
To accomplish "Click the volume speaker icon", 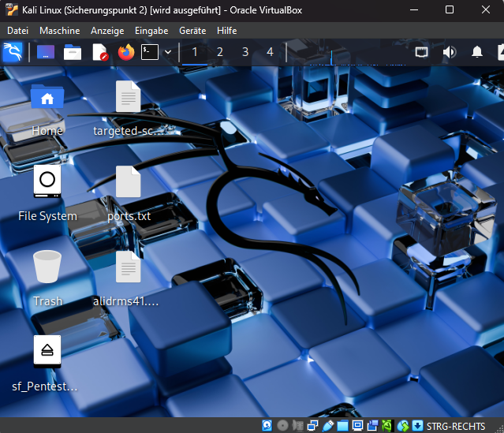I will pos(450,53).
